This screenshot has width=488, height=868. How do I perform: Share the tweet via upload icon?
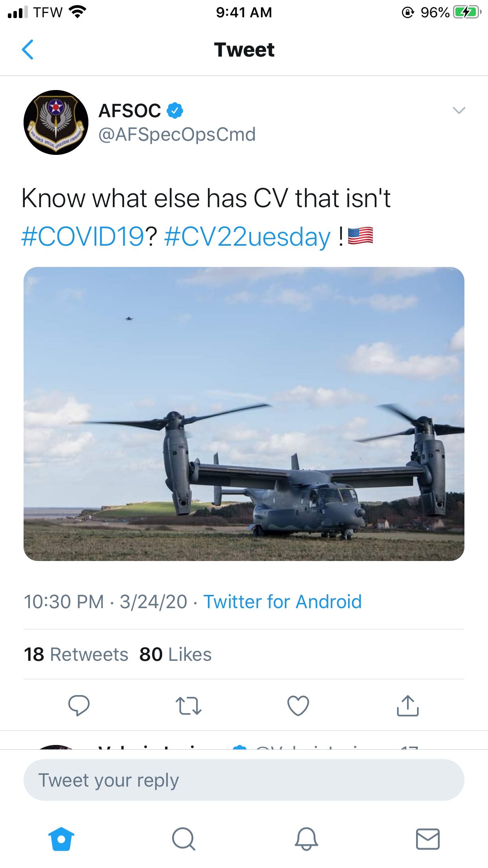(x=408, y=705)
